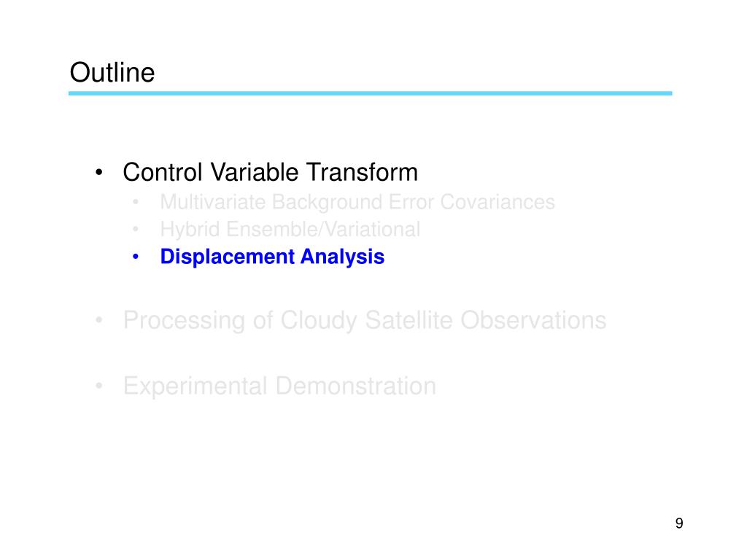Click the bullet before Experimental Demonstration
Image resolution: width=747 pixels, height=560 pixels.
pyautogui.click(x=98, y=386)
